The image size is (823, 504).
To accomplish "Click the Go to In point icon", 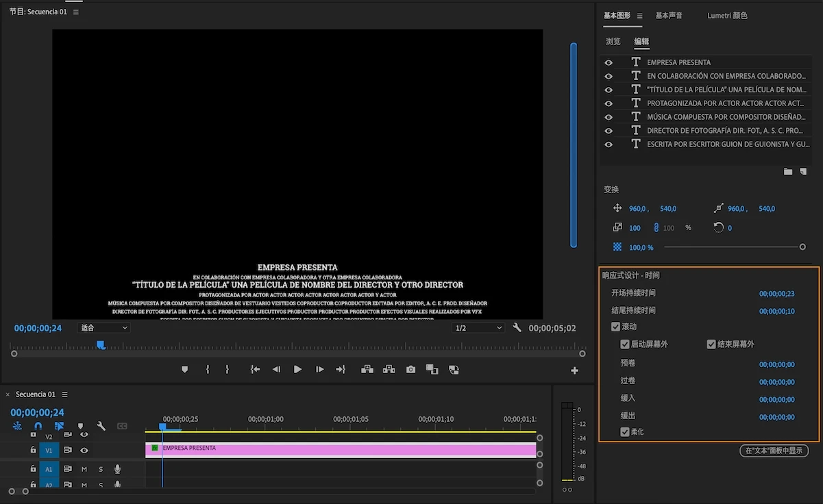I will click(x=255, y=370).
